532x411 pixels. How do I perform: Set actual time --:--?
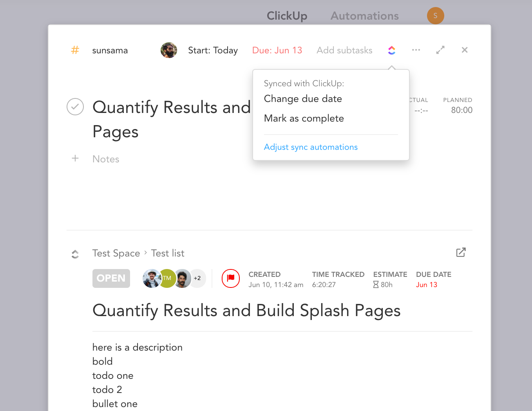[x=421, y=110]
